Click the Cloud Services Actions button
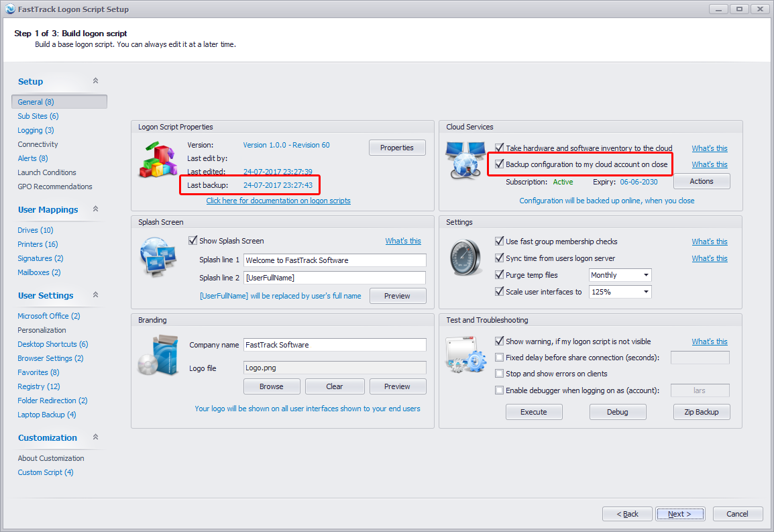 point(702,181)
